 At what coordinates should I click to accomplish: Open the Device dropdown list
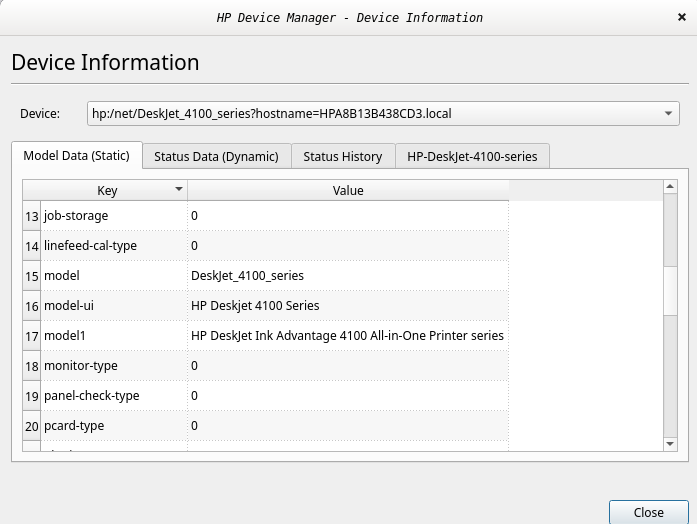pos(669,114)
